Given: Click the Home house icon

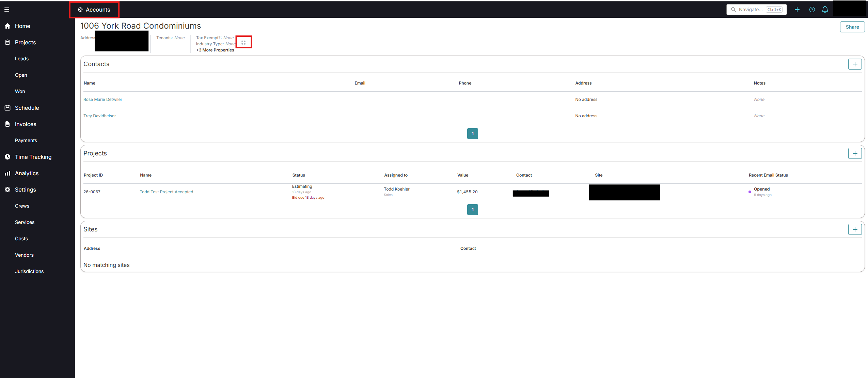Looking at the screenshot, I should click(7, 26).
